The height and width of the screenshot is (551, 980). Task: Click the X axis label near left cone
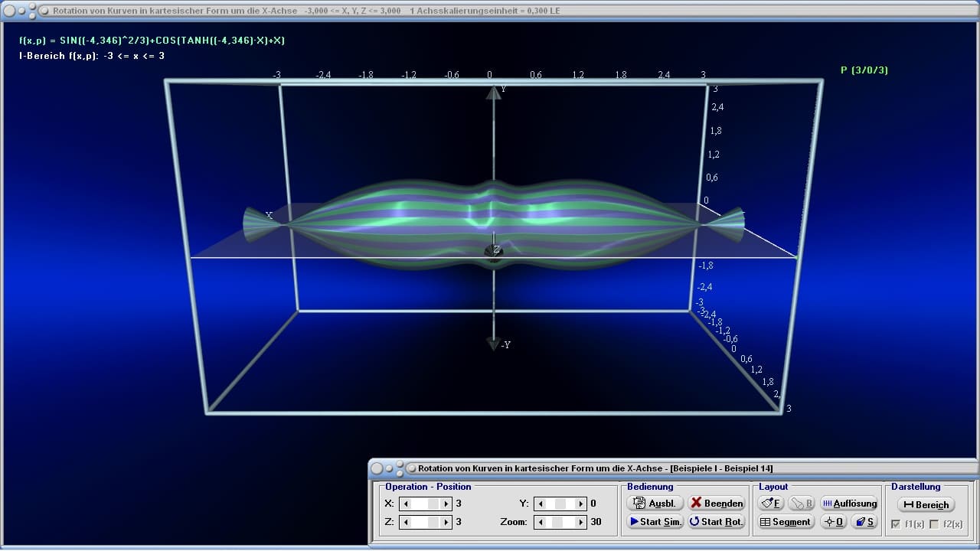pyautogui.click(x=269, y=215)
